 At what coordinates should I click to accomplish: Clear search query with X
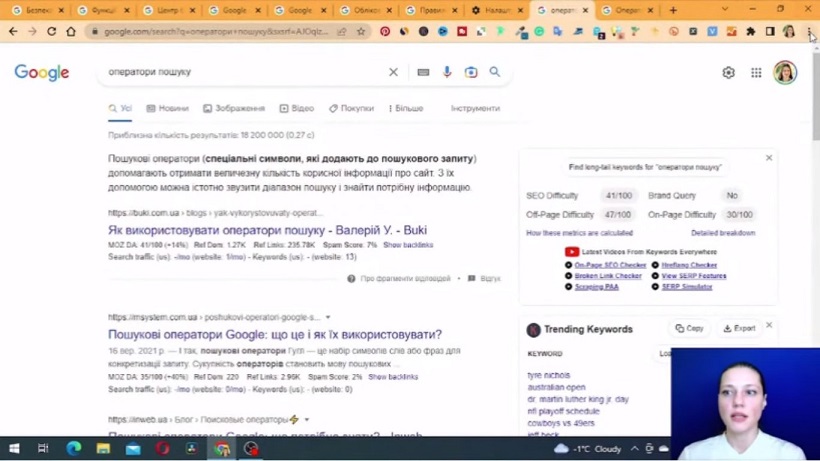tap(393, 72)
